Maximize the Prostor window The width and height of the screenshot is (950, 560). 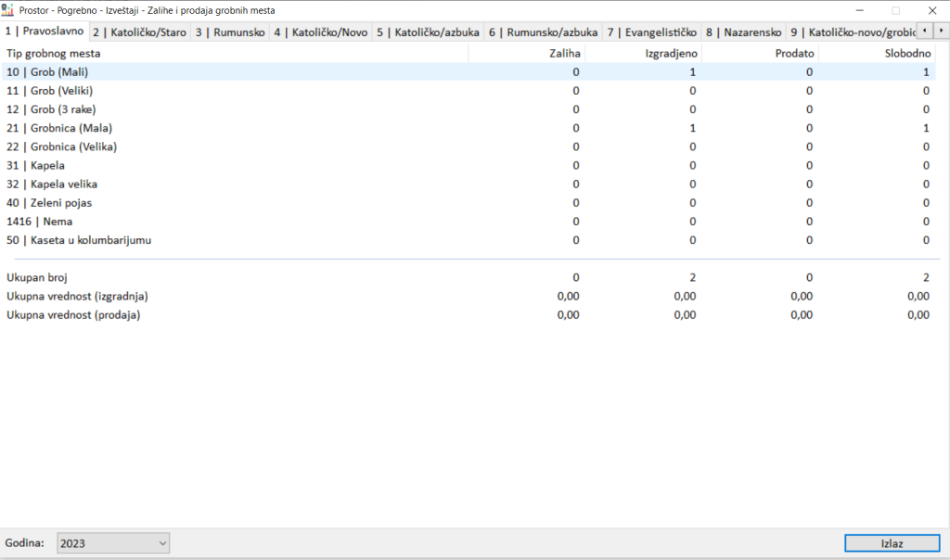(x=895, y=10)
